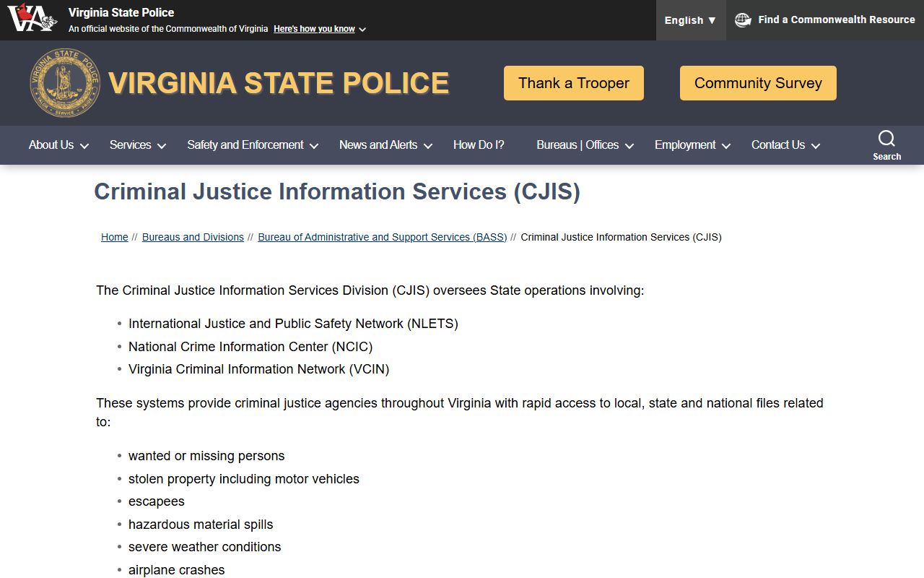924x578 pixels.
Task: Click 'wanted or missing persons' bullet
Action: click(206, 456)
